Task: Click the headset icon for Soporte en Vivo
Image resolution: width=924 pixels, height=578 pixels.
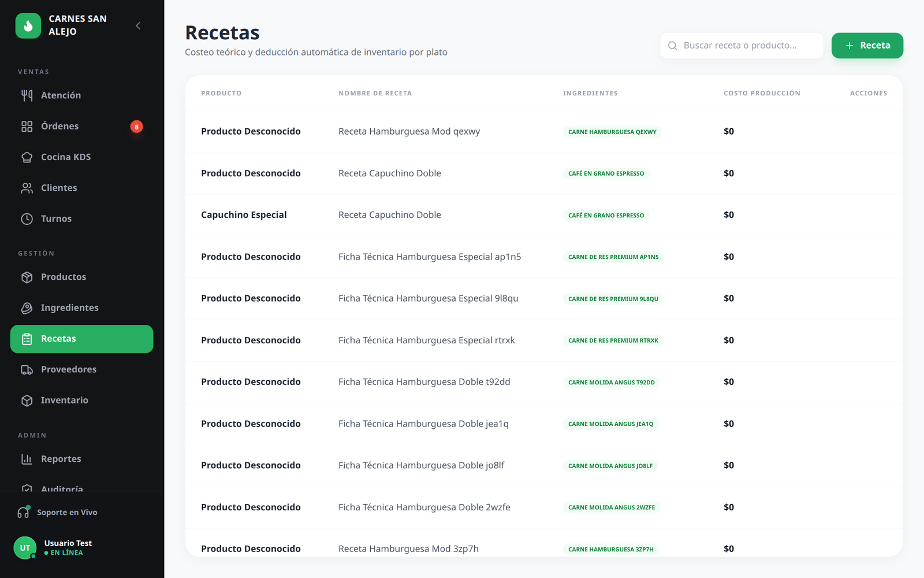Action: (24, 512)
